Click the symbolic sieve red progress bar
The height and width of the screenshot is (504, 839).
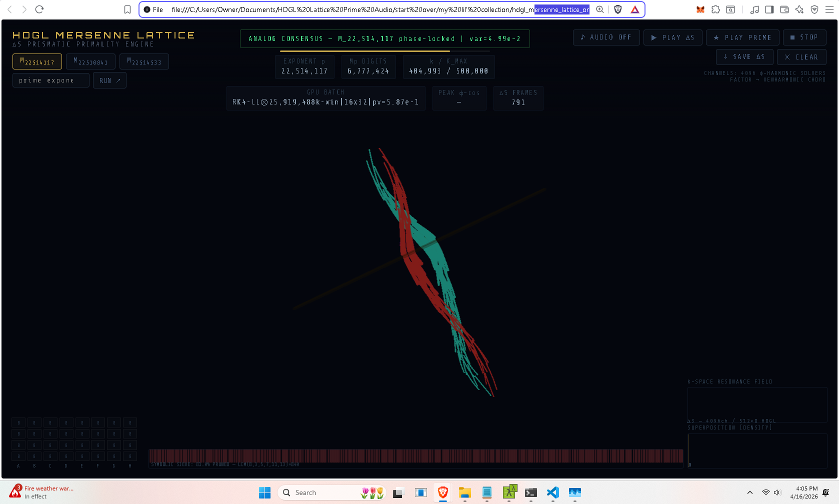(x=415, y=455)
